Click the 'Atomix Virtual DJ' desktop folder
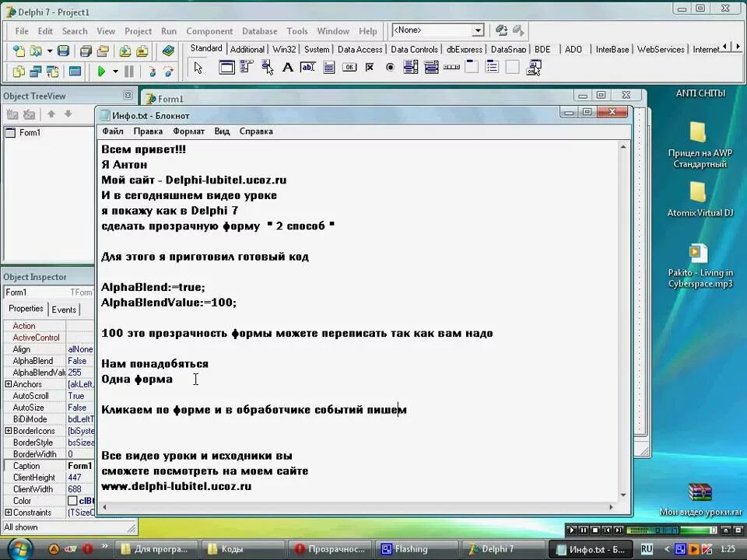 coord(700,199)
